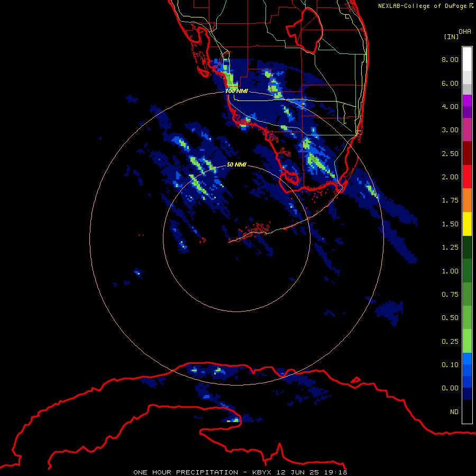
Task: Click the 3.00 legend value
Action: (450, 130)
